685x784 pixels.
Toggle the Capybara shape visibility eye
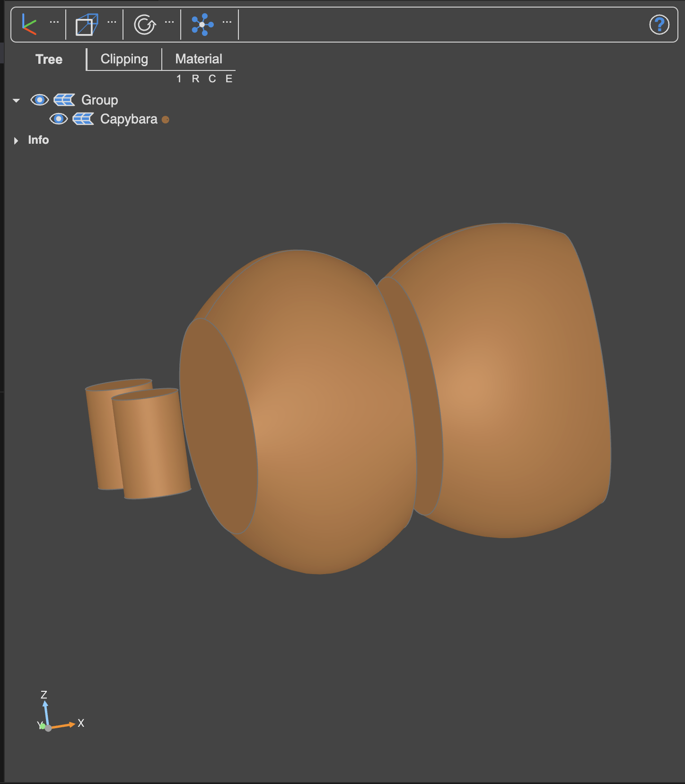59,119
